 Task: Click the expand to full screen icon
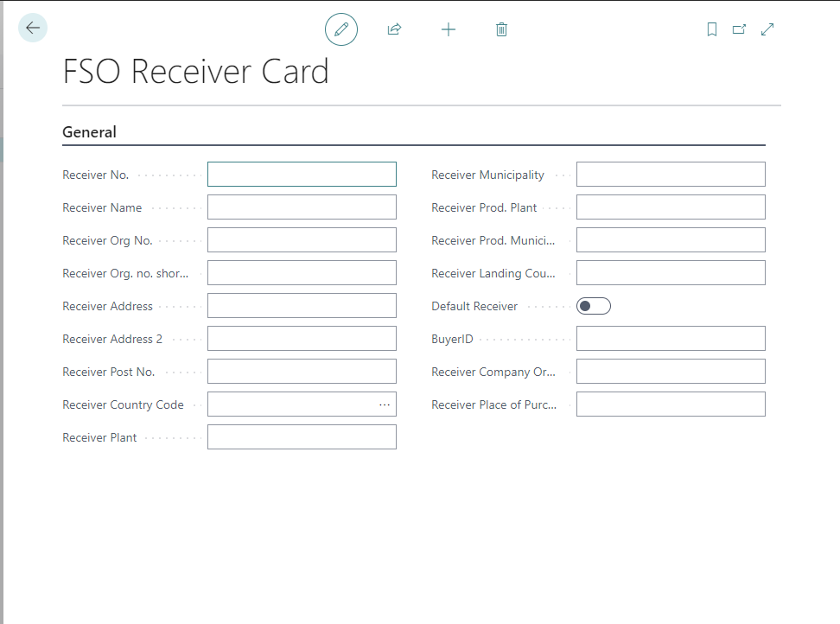pos(767,29)
